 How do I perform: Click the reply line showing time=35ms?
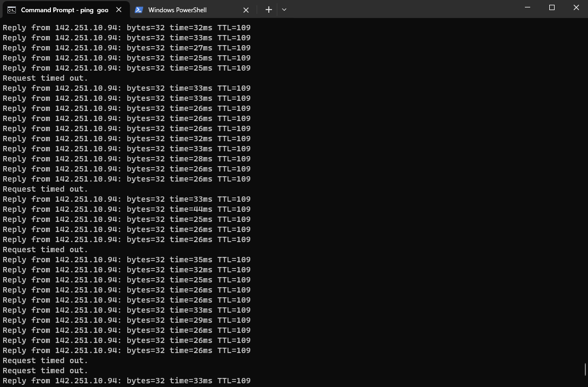click(x=127, y=260)
